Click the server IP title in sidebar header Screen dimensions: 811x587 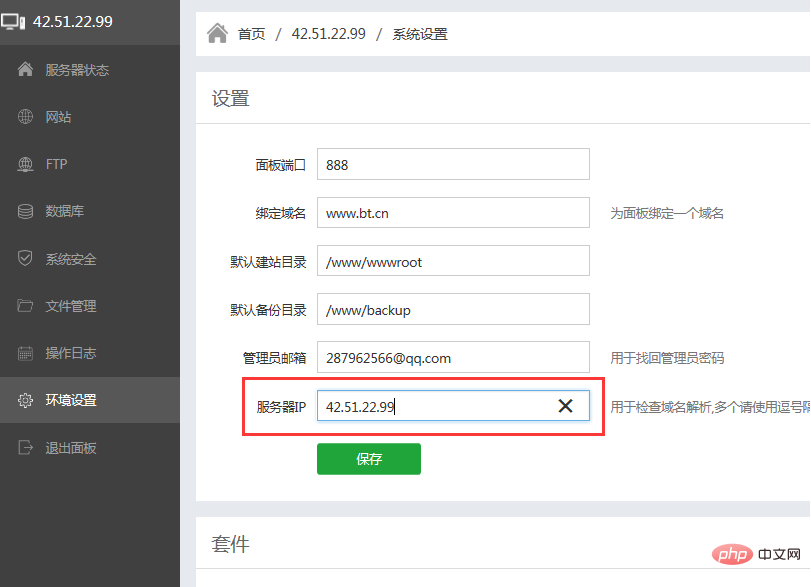73,22
